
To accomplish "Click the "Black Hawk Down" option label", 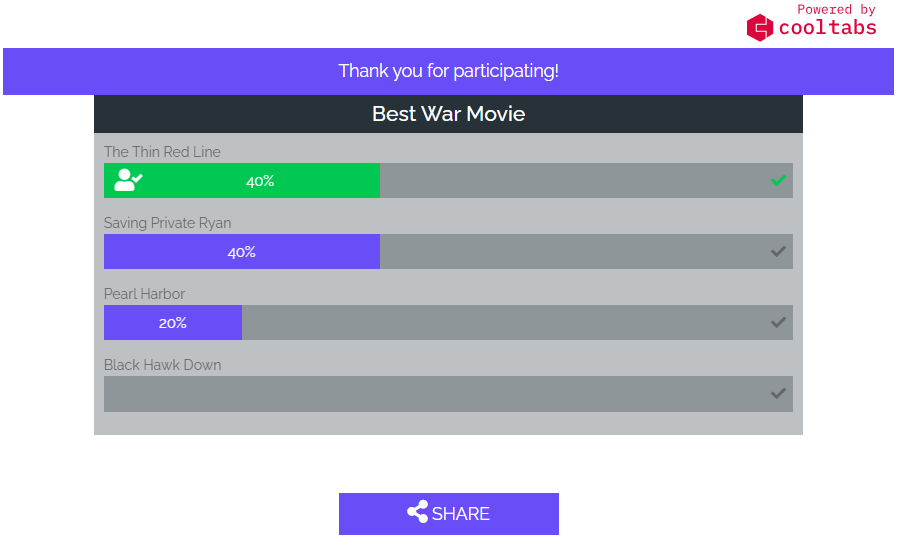I will tap(162, 365).
